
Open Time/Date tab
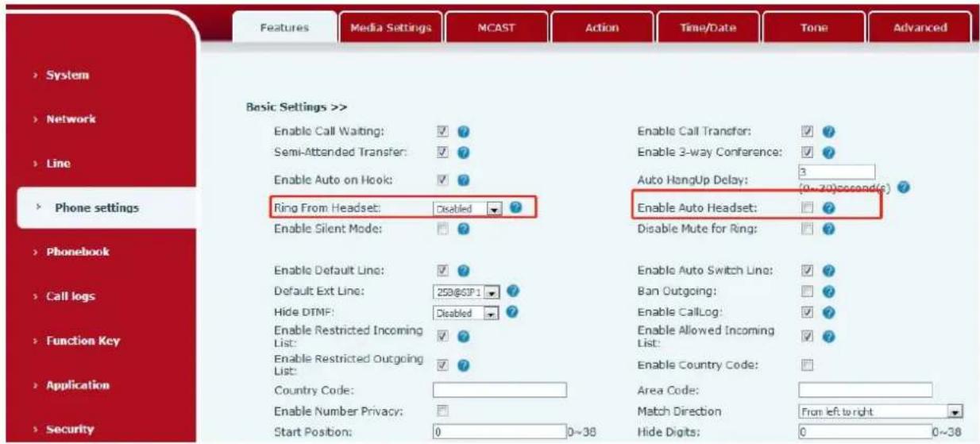707,28
